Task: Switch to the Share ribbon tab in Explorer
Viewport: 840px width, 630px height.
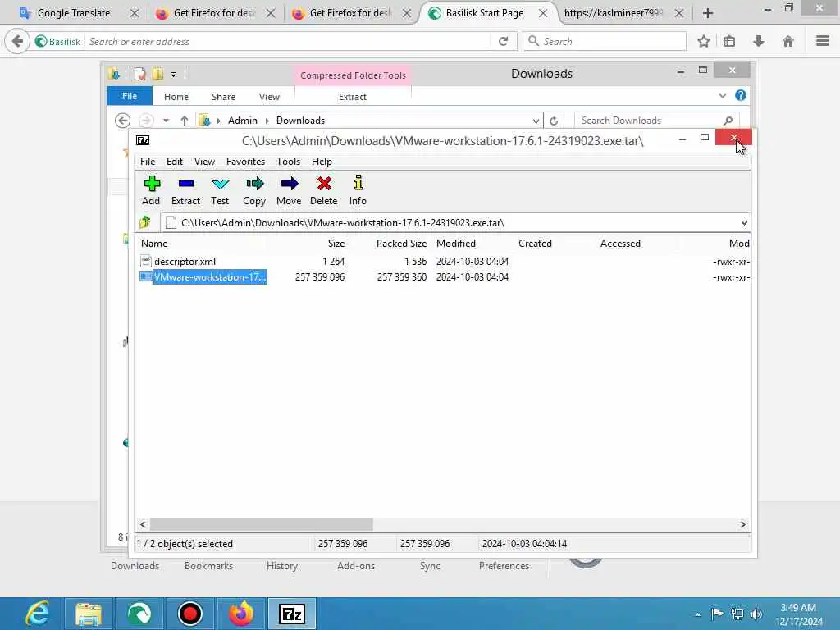Action: (223, 97)
